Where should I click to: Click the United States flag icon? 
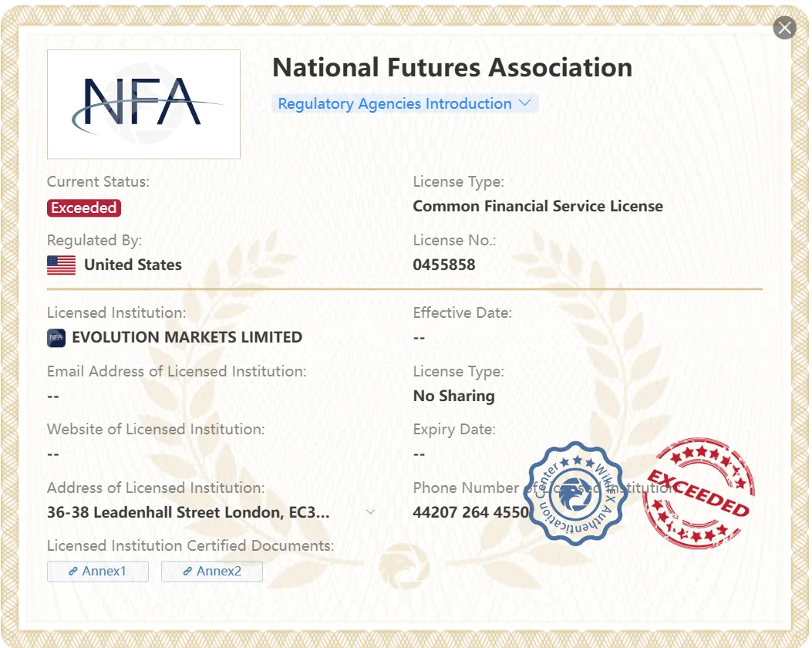click(61, 265)
